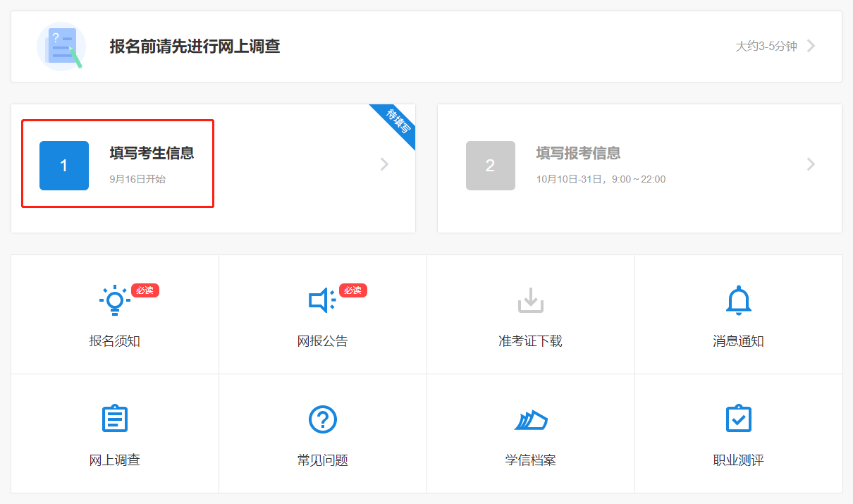The width and height of the screenshot is (853, 504).
Task: Click the 必读 badge on 报名须知
Action: (145, 290)
